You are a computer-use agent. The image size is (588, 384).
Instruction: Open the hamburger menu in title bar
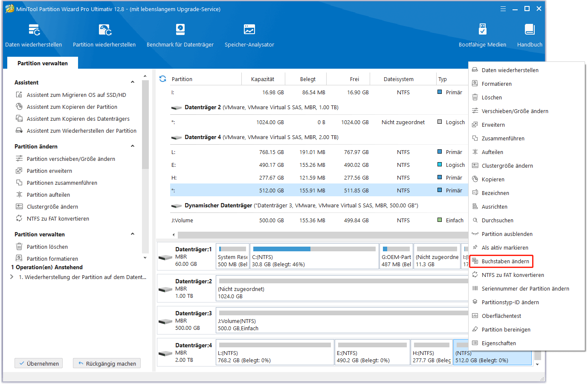pos(503,9)
